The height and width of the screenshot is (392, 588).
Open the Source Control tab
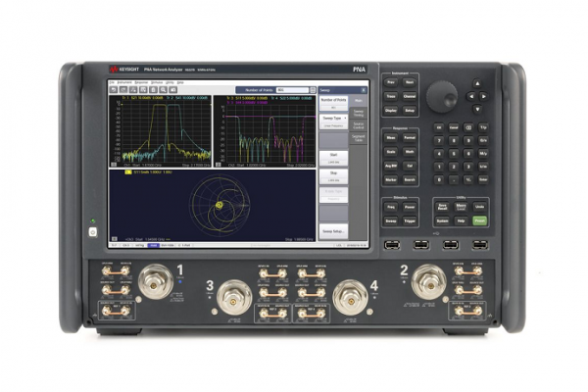tap(359, 125)
